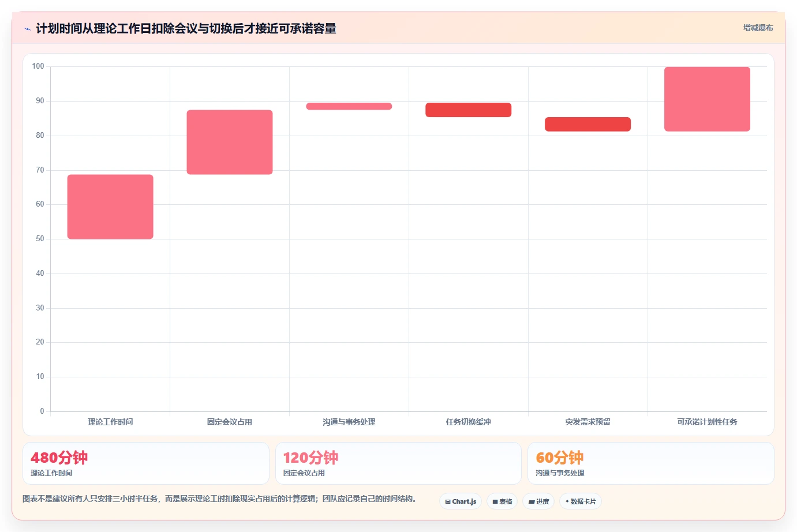Click the Chart.js tag chip

(461, 501)
